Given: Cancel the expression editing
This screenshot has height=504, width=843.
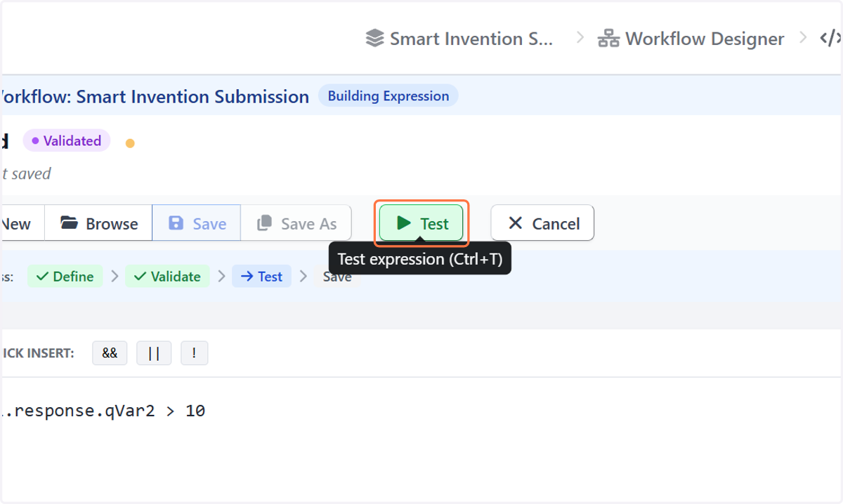Looking at the screenshot, I should (542, 223).
